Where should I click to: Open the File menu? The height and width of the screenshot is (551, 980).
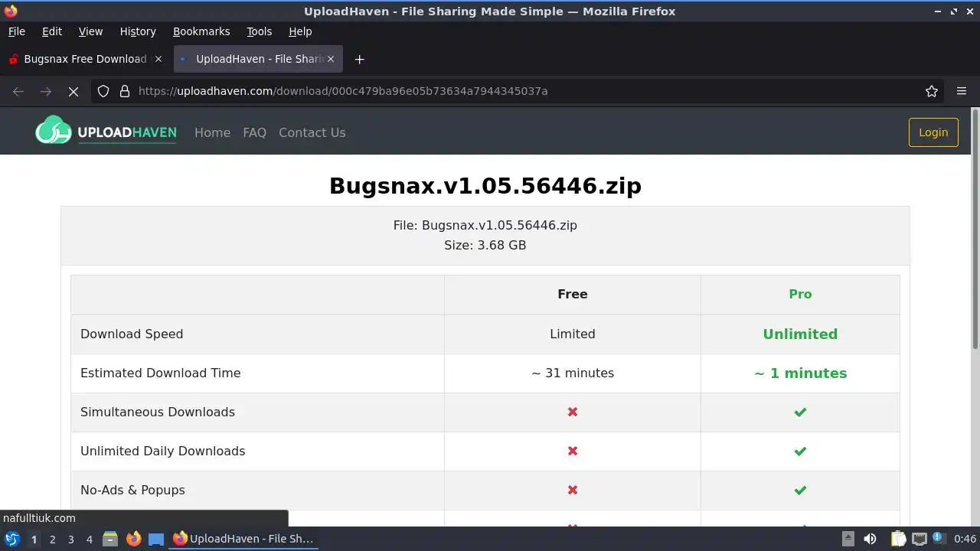click(16, 31)
